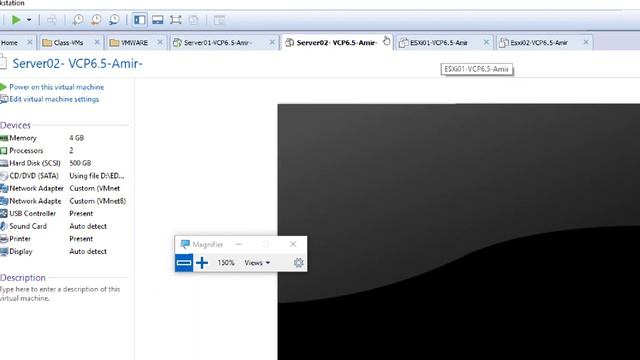Screen dimensions: 640x360
Task: Click the Processors device icon
Action: (x=4, y=151)
